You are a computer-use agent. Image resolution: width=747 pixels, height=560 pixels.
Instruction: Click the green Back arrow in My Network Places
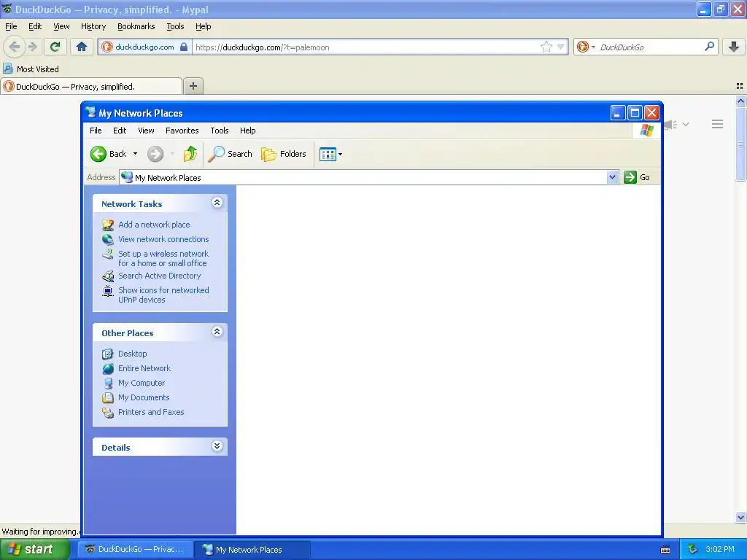(x=98, y=154)
